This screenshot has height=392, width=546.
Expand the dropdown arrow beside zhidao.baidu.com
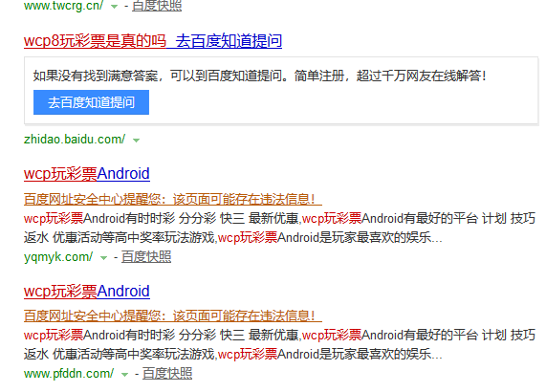pyautogui.click(x=136, y=141)
